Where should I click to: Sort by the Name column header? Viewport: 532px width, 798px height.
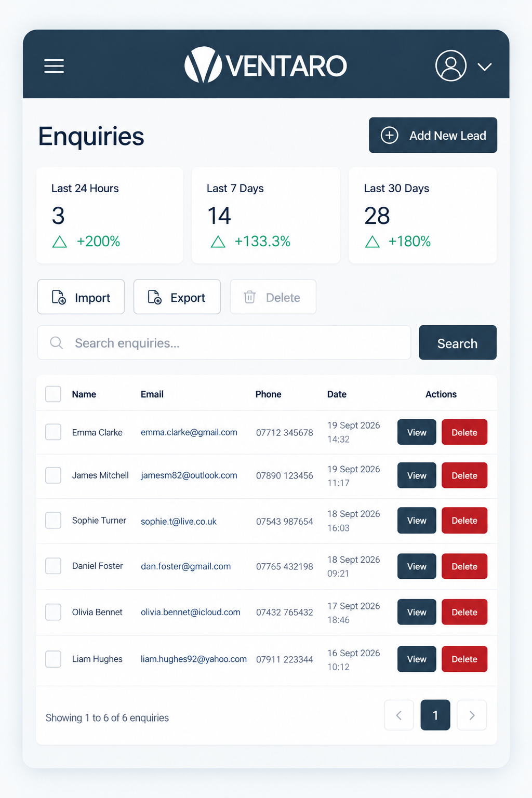pyautogui.click(x=84, y=394)
